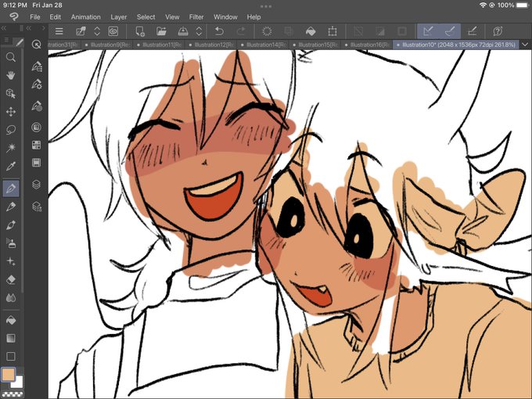This screenshot has height=399, width=532.
Task: Open the Tool Property palette
Action: (36, 84)
